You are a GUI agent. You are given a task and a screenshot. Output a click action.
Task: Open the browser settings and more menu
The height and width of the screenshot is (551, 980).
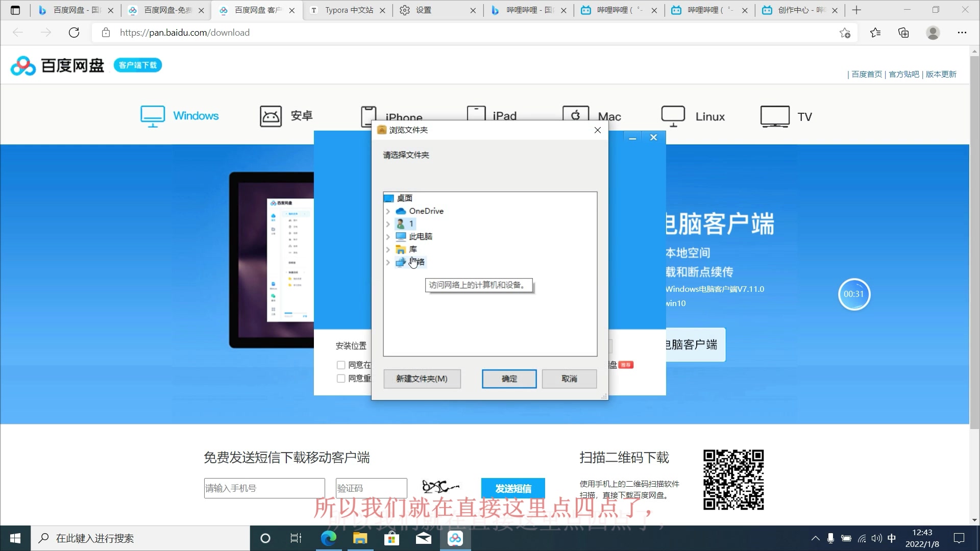click(962, 33)
